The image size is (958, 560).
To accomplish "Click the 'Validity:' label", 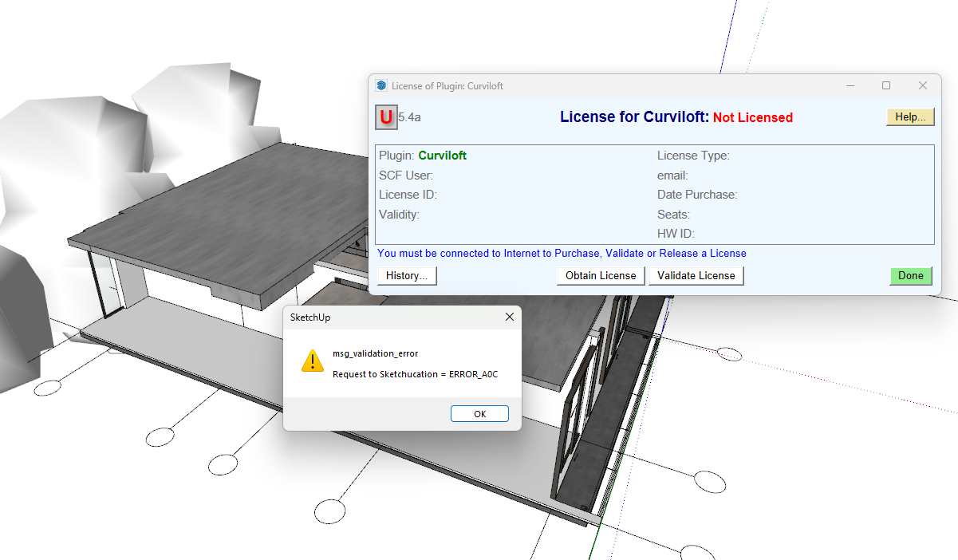I will (x=399, y=215).
